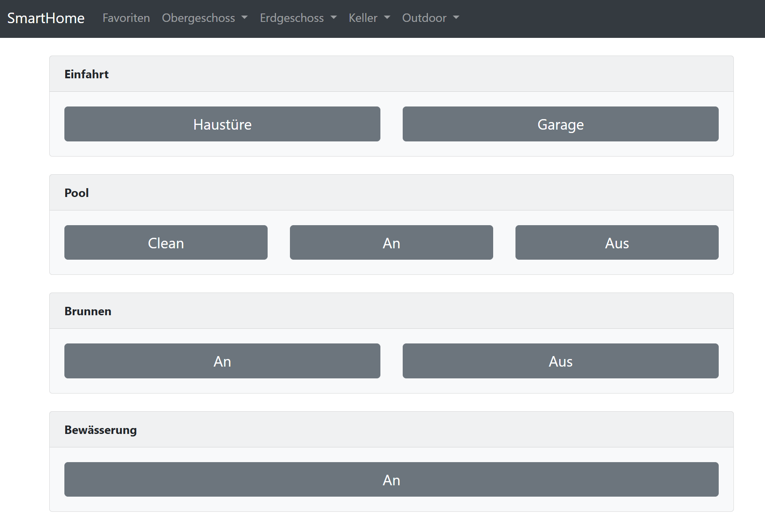Viewport: 765px width, 532px height.
Task: Open the Favoriten page
Action: (126, 18)
